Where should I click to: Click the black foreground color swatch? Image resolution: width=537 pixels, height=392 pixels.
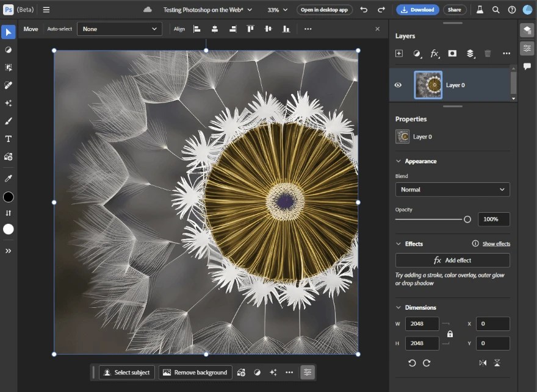click(x=9, y=197)
